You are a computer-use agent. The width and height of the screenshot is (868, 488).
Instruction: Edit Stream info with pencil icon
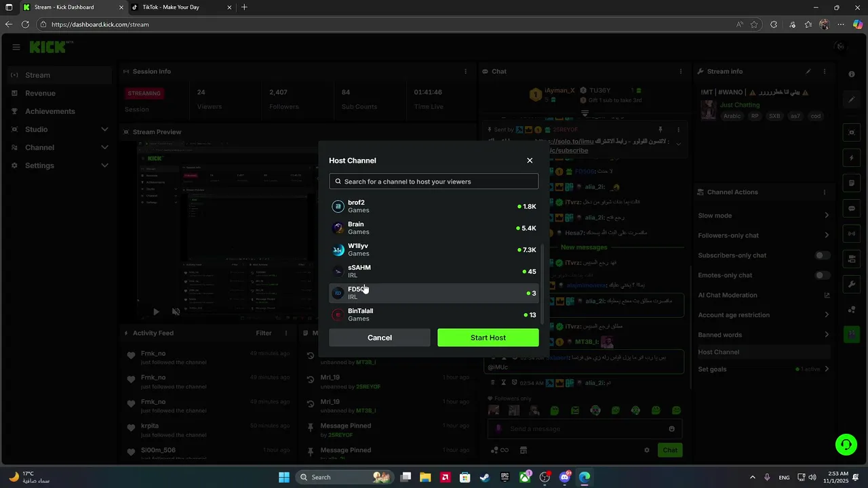808,71
